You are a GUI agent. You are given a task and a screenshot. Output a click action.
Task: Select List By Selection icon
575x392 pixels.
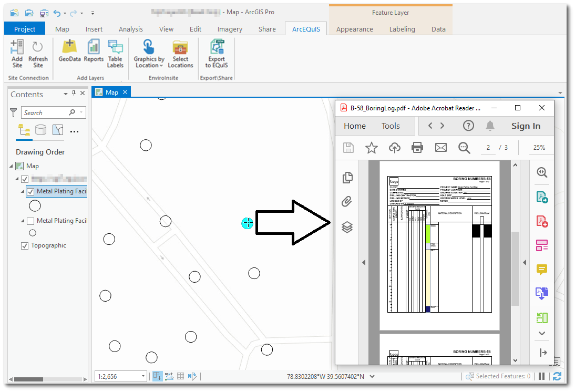coord(58,130)
